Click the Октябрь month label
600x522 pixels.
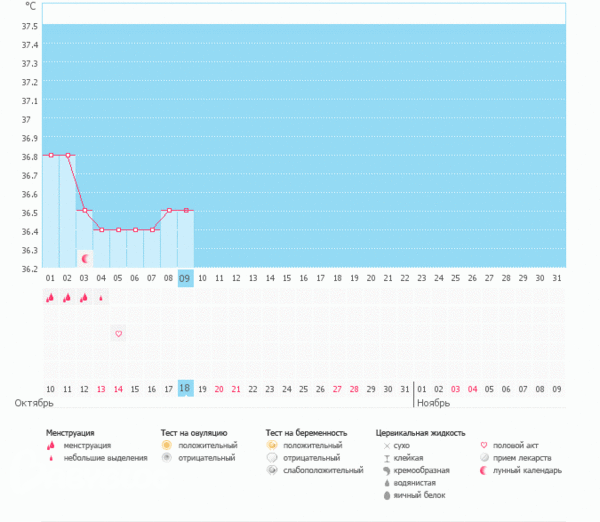pyautogui.click(x=32, y=402)
